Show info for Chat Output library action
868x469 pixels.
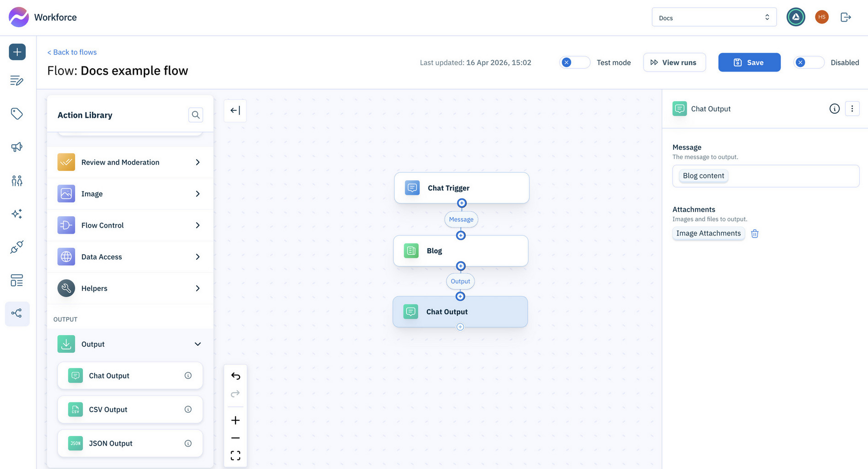click(x=188, y=376)
